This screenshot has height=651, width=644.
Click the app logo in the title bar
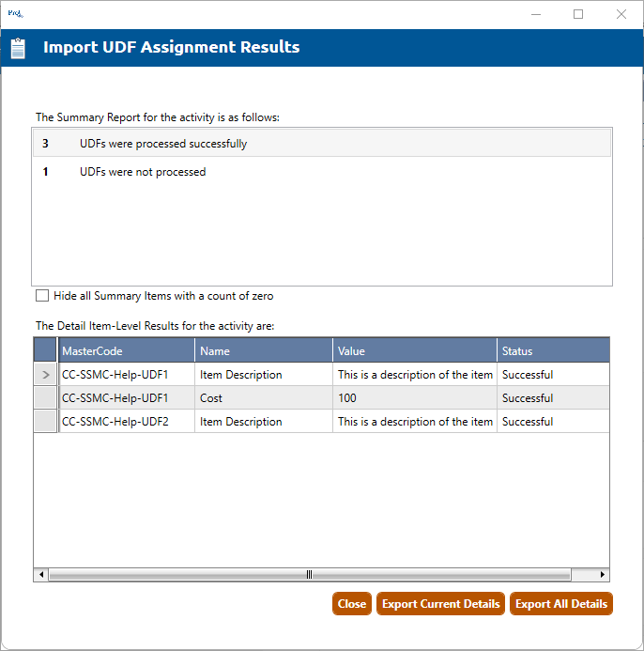[x=15, y=13]
